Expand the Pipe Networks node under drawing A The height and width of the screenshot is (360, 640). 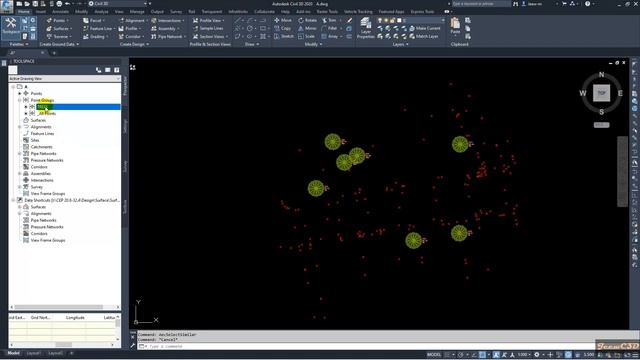20,153
